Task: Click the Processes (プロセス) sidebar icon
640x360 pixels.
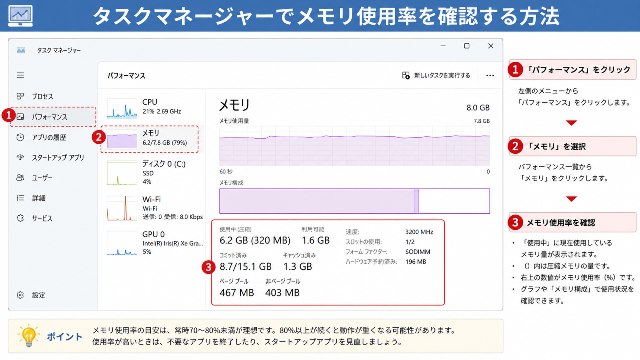Action: click(20, 96)
